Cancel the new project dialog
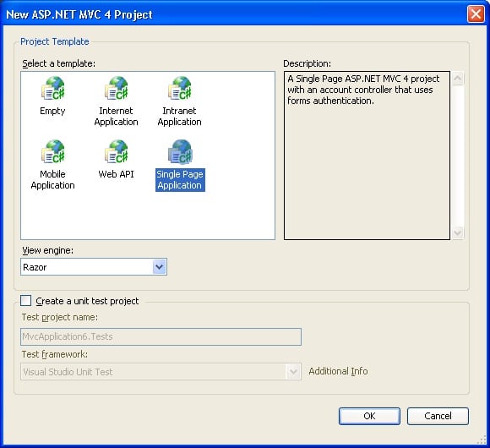Image resolution: width=490 pixels, height=448 pixels. tap(438, 416)
